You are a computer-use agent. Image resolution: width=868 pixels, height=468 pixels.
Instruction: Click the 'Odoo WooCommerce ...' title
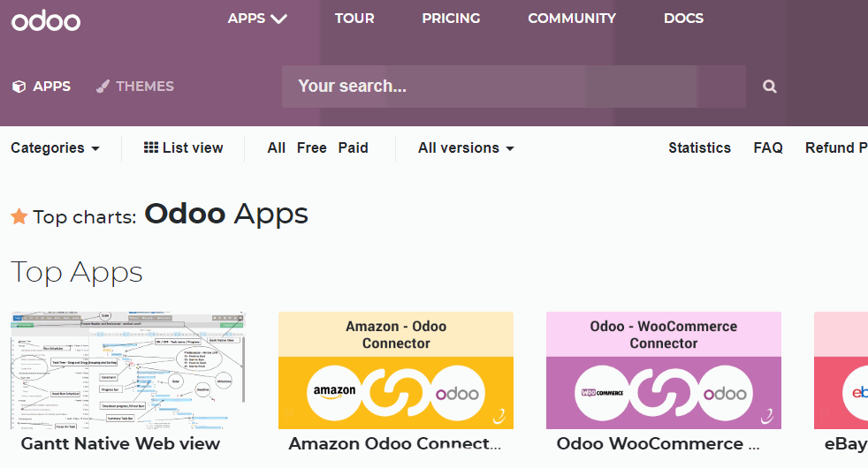coord(659,443)
